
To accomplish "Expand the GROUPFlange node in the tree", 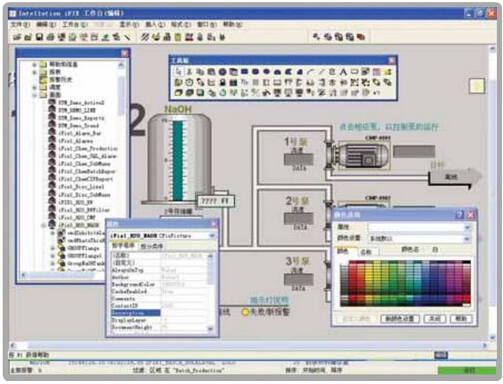I will [52, 248].
